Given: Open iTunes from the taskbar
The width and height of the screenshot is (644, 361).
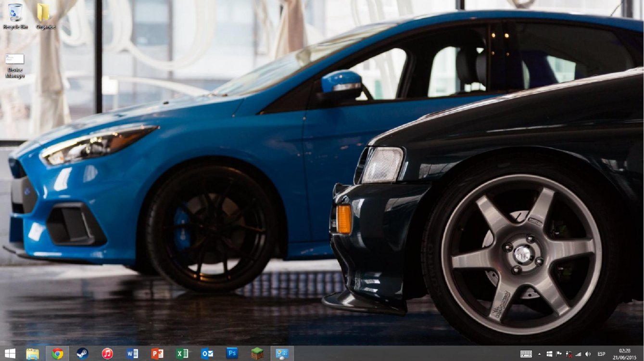Looking at the screenshot, I should pyautogui.click(x=107, y=354).
